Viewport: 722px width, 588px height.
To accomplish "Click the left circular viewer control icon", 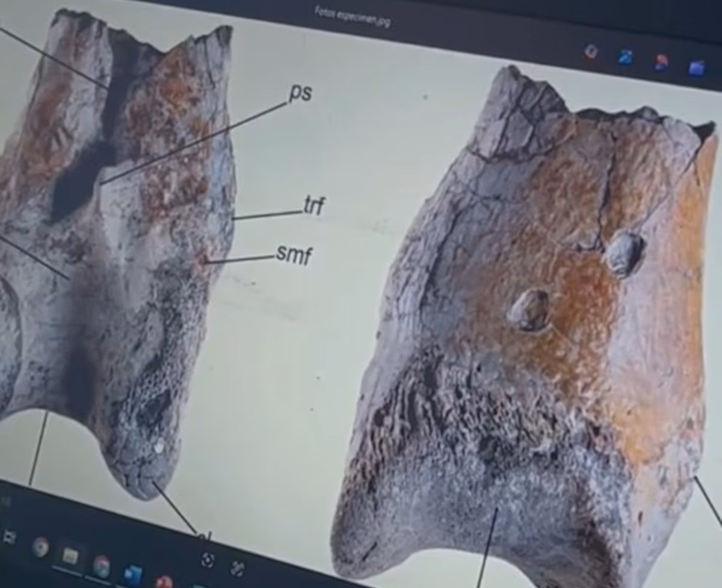I will click(208, 560).
